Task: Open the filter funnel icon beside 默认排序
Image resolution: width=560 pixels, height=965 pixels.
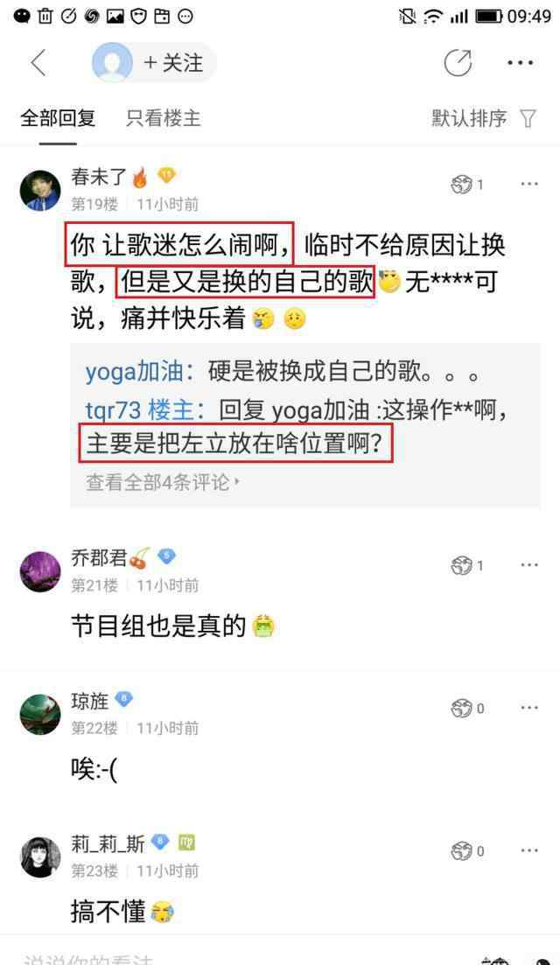Action: [528, 118]
